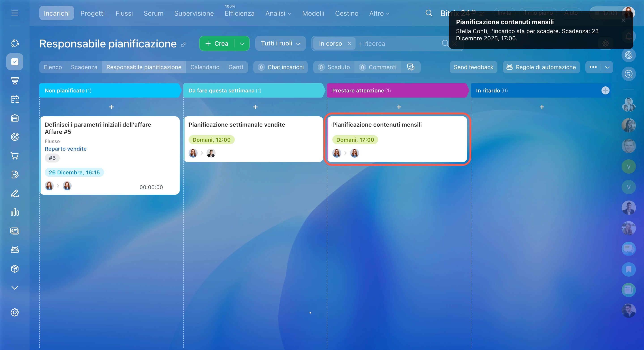Open the hamburger menu at top left
Viewport: 644px width, 350px height.
click(x=15, y=13)
